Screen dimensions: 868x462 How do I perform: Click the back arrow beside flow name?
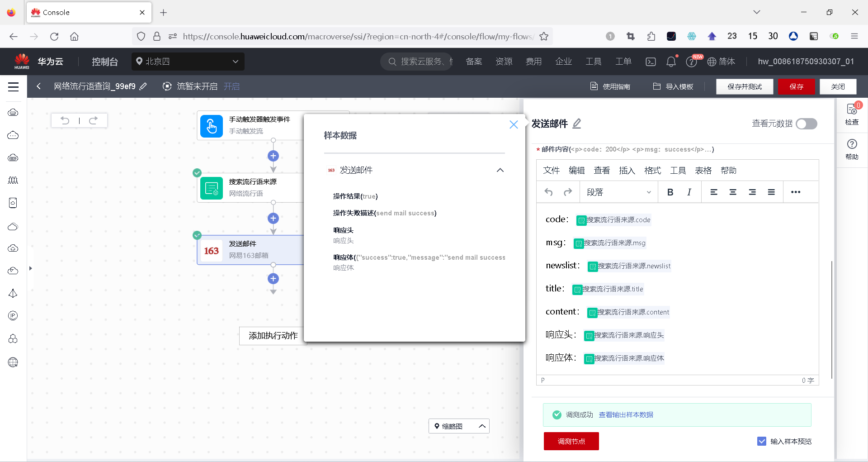[x=39, y=86]
